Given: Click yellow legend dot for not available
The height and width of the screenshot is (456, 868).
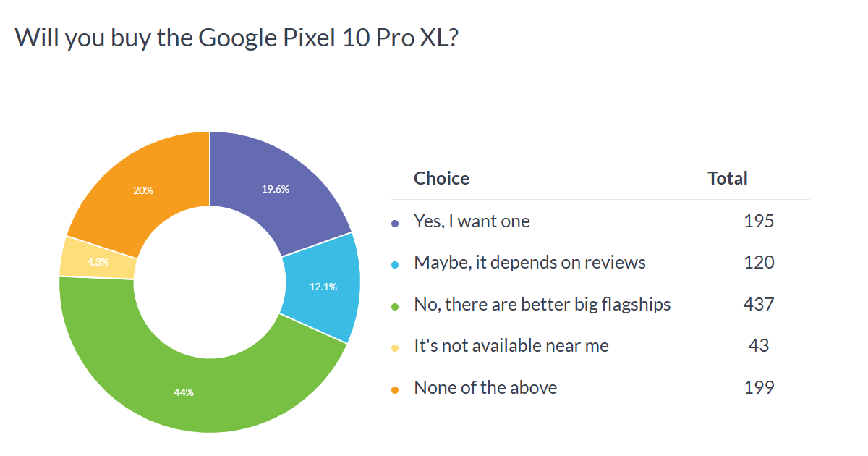Looking at the screenshot, I should tap(395, 348).
